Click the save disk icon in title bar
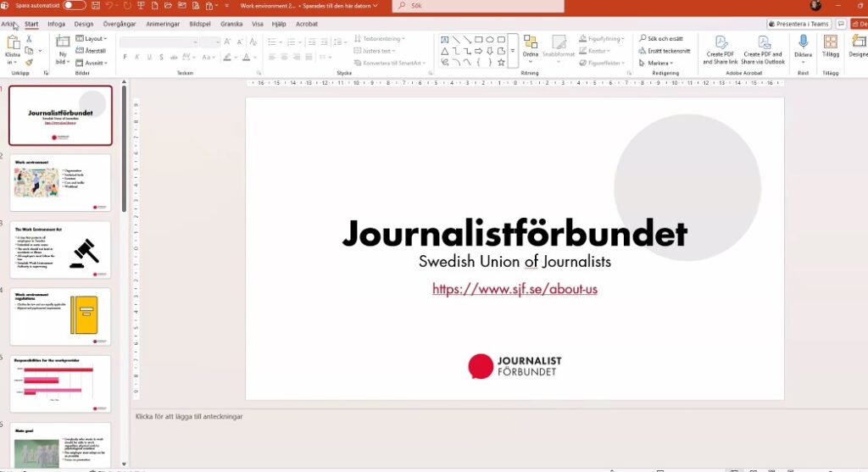This screenshot has height=472, width=868. pyautogui.click(x=96, y=6)
